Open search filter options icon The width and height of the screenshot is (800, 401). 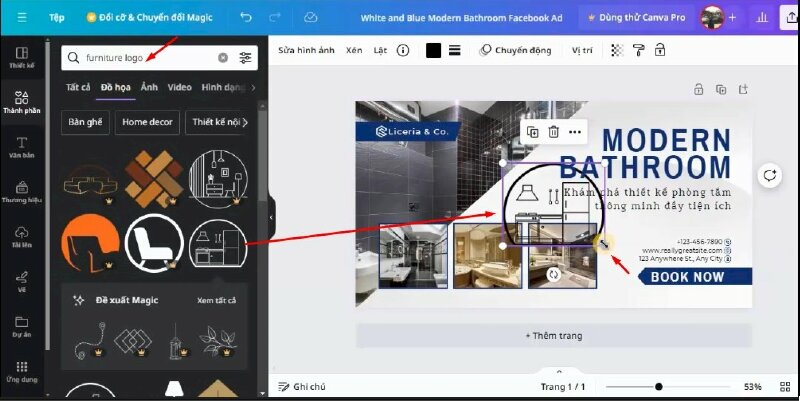(246, 58)
